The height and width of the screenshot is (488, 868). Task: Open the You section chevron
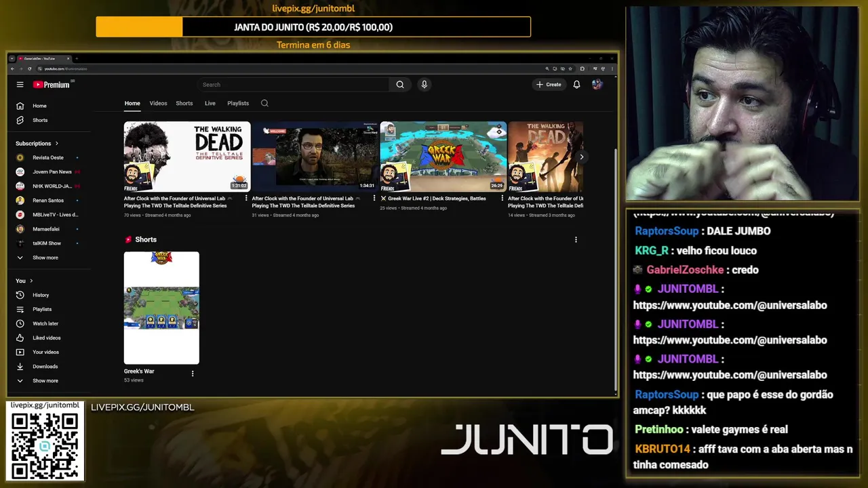pyautogui.click(x=31, y=281)
